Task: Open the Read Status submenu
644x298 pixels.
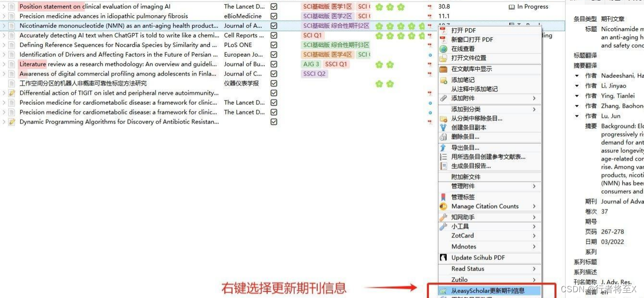Action: [x=490, y=269]
